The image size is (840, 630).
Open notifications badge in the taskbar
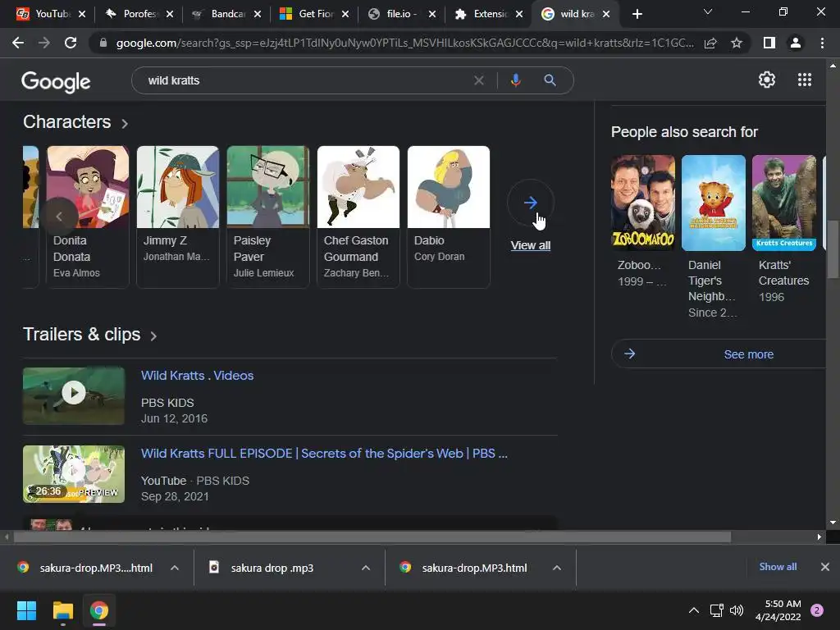[x=817, y=610]
